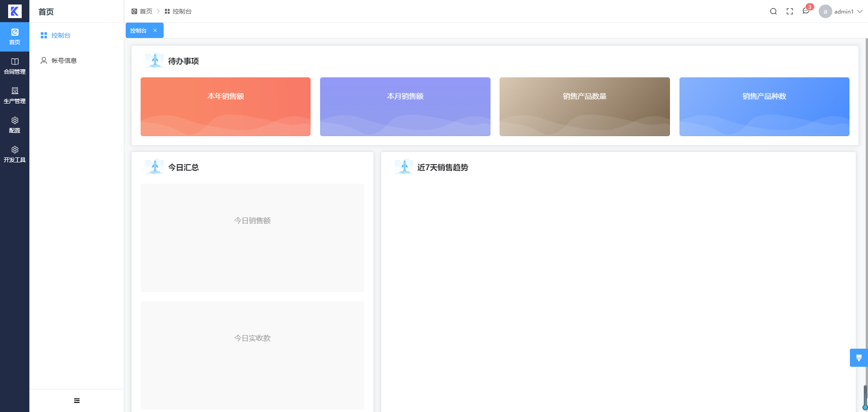Click the admin1 avatar
Image resolution: width=868 pixels, height=412 pixels.
tap(826, 11)
